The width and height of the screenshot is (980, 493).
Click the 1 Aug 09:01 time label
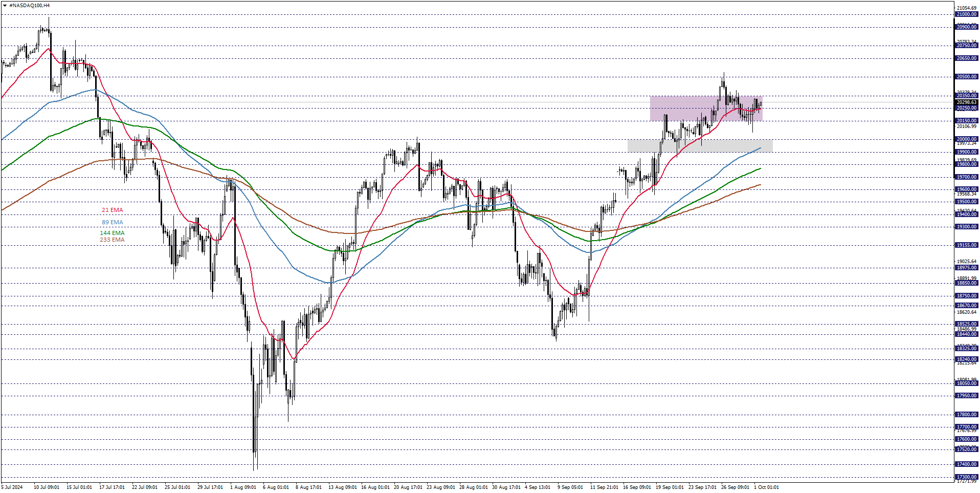coord(243,487)
